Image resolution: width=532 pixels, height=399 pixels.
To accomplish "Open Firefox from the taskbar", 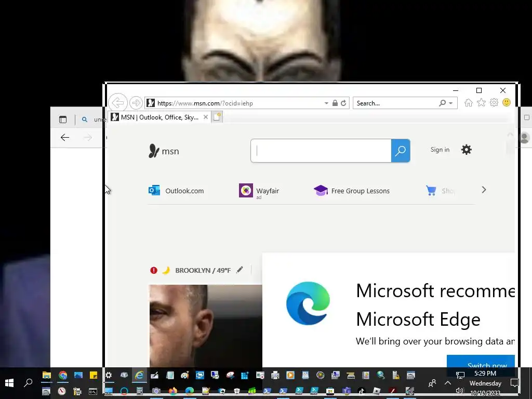I will 172,392.
